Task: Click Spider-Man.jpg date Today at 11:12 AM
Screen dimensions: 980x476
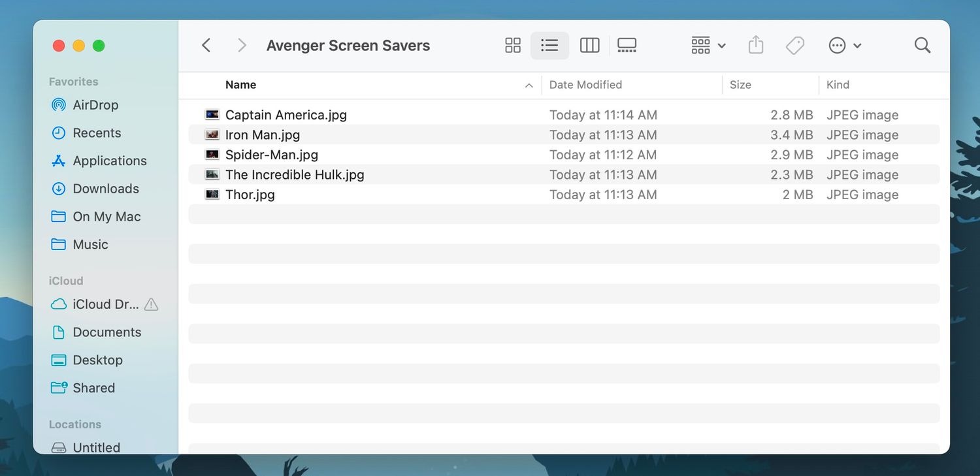Action: click(x=603, y=155)
